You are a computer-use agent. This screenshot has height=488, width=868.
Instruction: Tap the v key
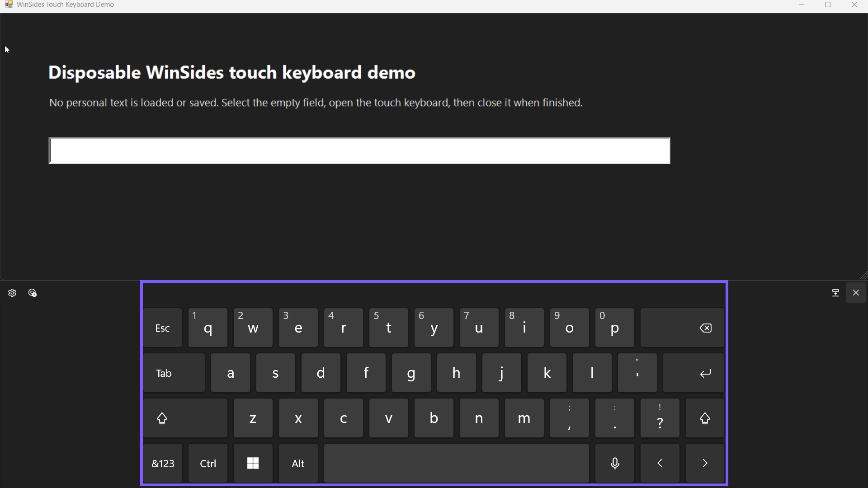389,418
